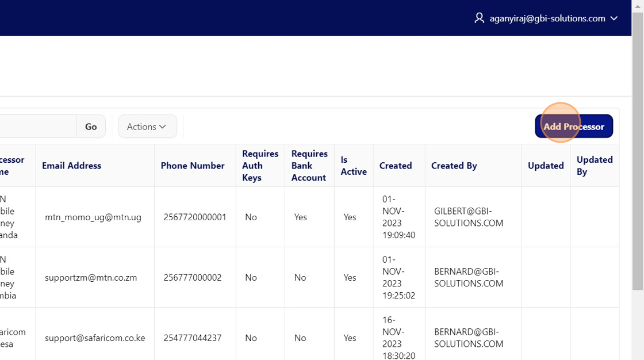The image size is (644, 360).
Task: Open the Actions dropdown menu
Action: tap(147, 127)
